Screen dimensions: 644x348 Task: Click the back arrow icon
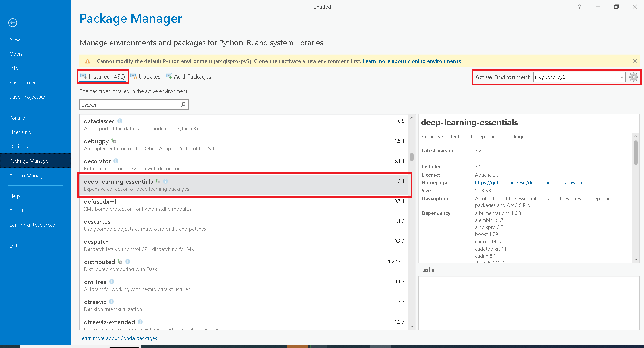[x=13, y=23]
